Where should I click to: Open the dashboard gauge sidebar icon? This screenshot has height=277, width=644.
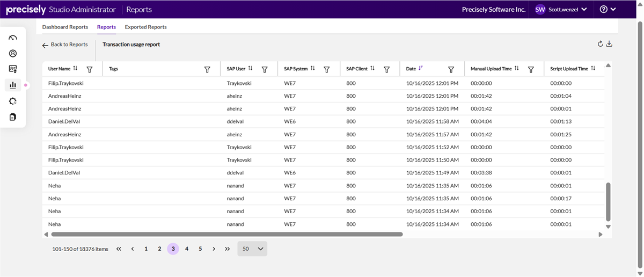pyautogui.click(x=13, y=38)
